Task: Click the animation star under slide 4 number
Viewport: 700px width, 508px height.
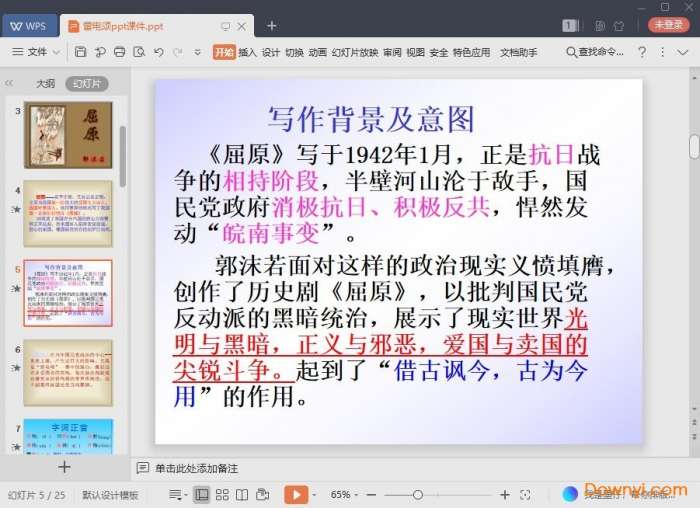Action: click(16, 209)
